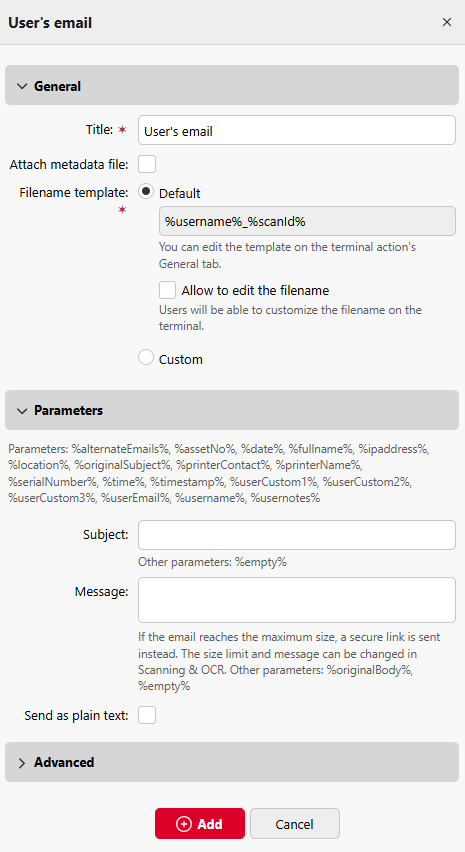
Task: Enable Attach metadata file checkbox
Action: coord(147,164)
